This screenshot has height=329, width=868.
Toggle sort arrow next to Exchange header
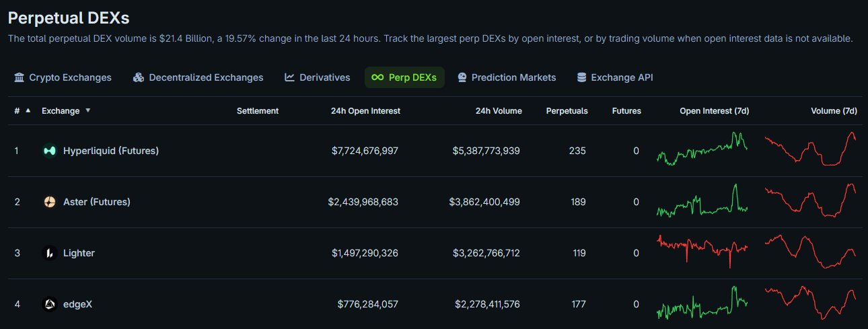click(x=87, y=110)
